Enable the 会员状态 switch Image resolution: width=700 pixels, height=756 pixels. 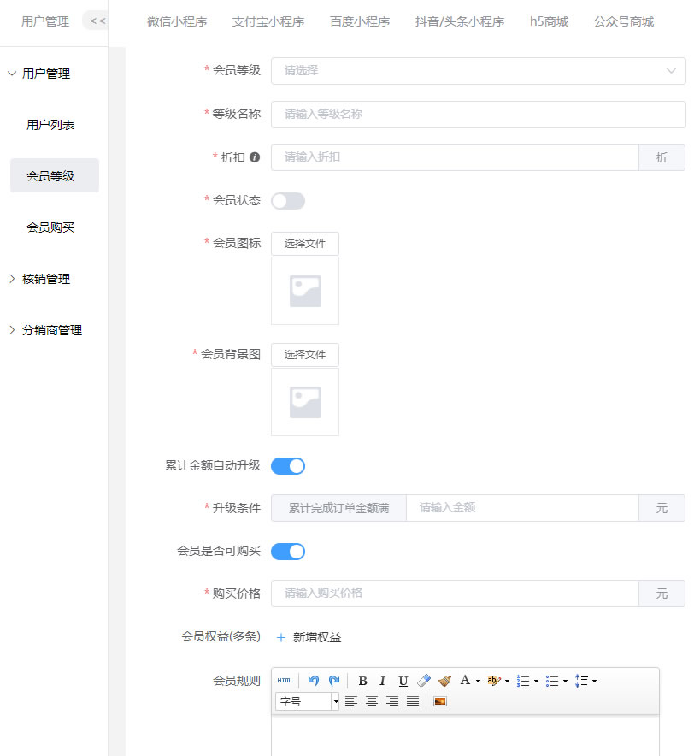point(288,201)
